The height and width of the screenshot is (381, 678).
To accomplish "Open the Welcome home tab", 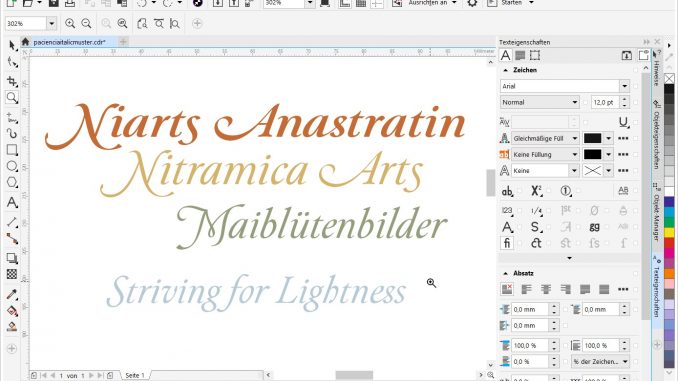I will (x=25, y=42).
